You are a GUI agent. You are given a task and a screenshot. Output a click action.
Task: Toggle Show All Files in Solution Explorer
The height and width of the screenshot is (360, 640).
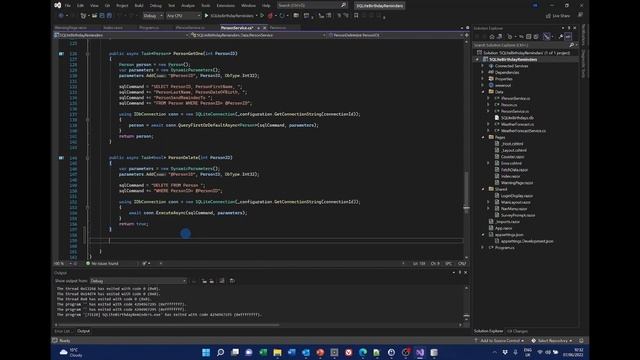(536, 37)
